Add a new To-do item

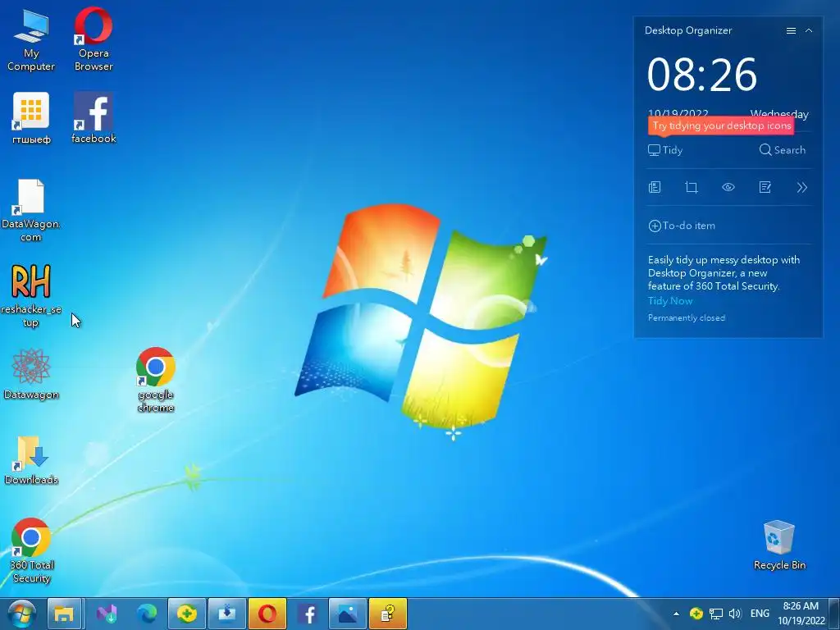pyautogui.click(x=682, y=226)
